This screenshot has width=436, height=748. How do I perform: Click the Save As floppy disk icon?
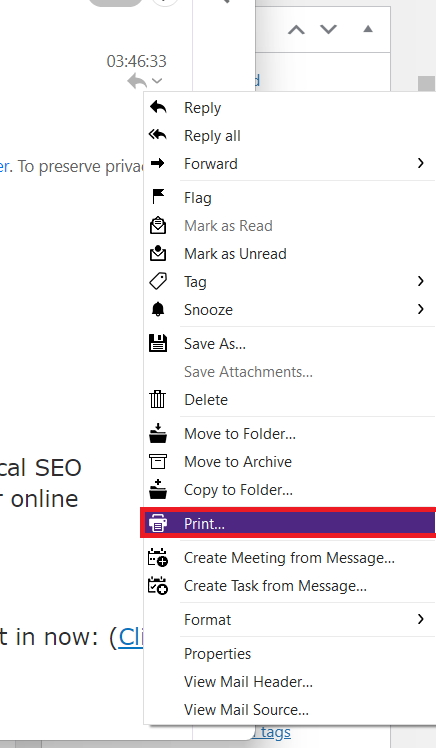click(x=158, y=343)
